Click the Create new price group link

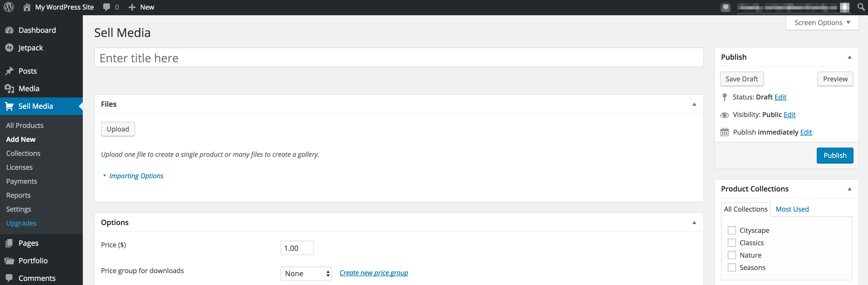tap(373, 273)
